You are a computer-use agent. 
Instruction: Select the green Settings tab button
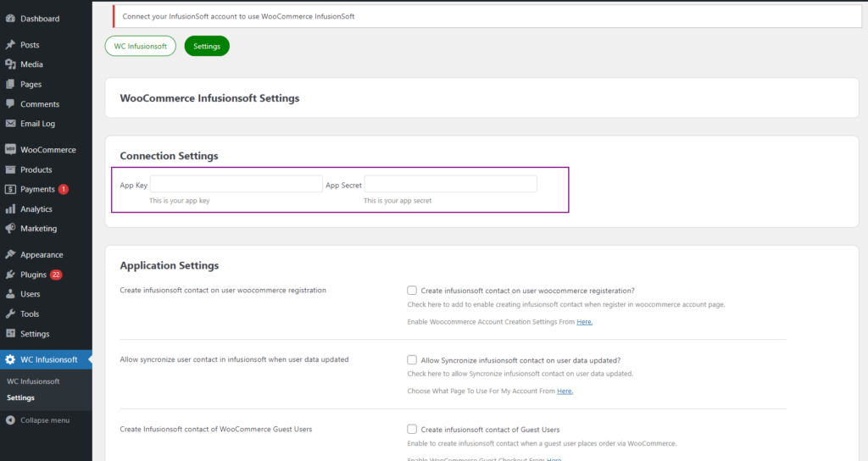(207, 46)
